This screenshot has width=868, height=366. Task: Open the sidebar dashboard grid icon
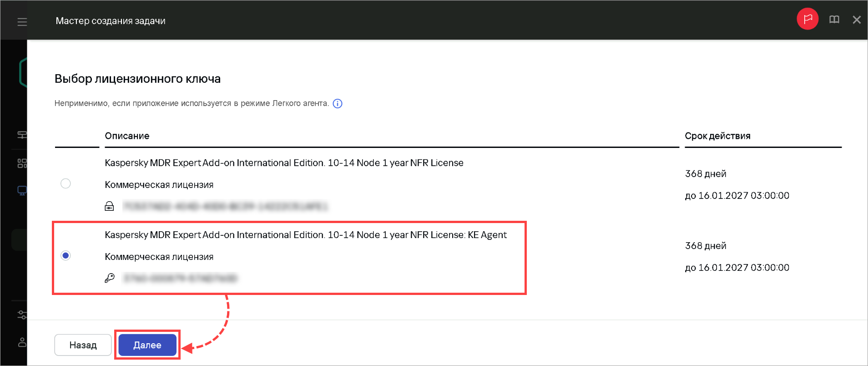(x=22, y=163)
